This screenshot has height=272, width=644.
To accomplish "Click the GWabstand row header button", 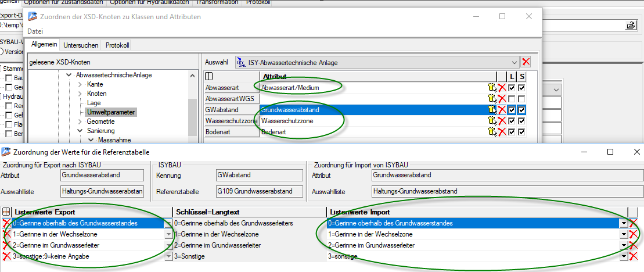I will 232,110.
